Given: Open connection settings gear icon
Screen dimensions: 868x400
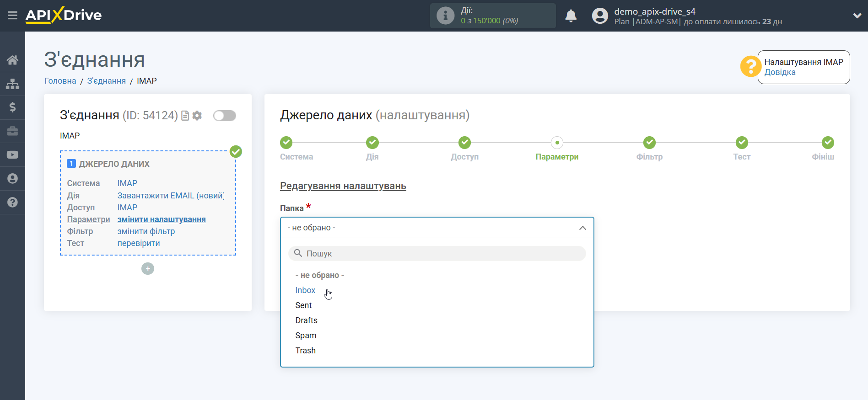Looking at the screenshot, I should (197, 116).
